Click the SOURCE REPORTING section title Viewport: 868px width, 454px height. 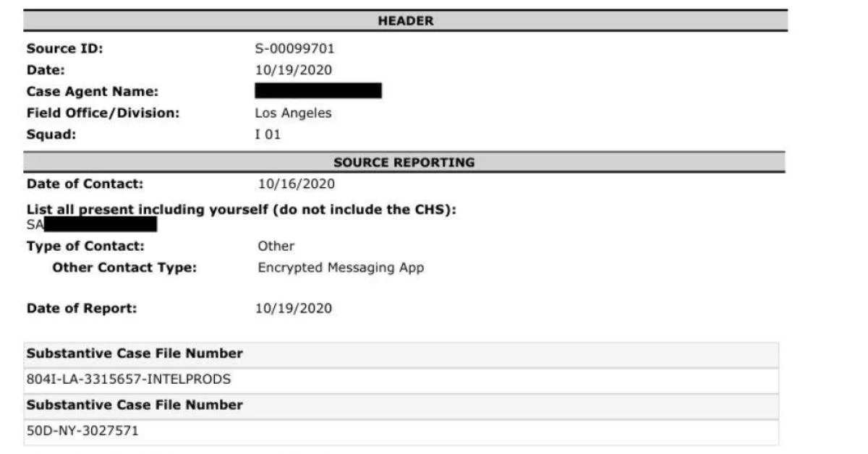(x=404, y=163)
